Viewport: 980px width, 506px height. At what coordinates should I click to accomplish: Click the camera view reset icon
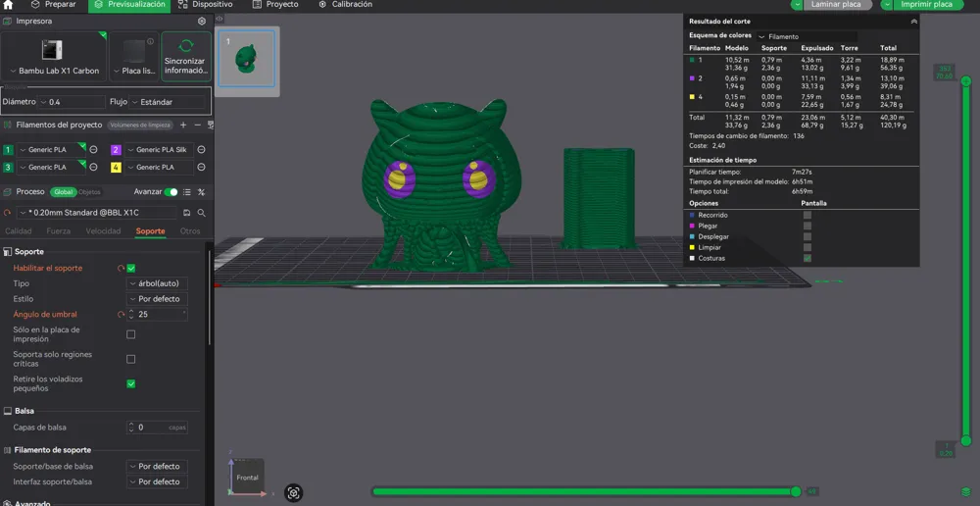(294, 493)
